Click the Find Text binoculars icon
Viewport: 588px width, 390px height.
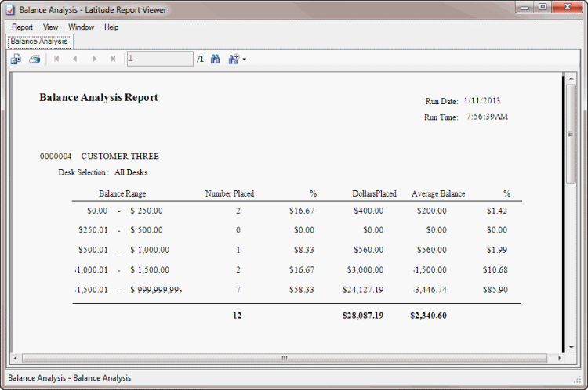click(216, 59)
